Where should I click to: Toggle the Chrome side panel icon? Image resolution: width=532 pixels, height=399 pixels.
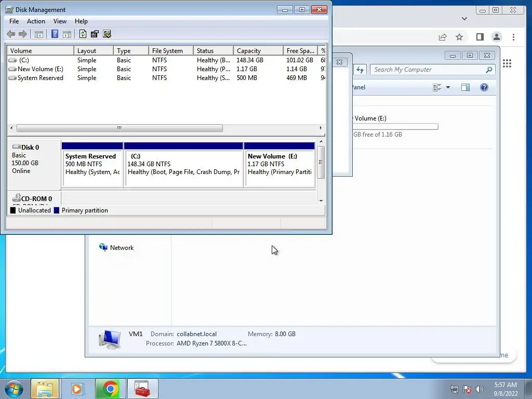480,37
